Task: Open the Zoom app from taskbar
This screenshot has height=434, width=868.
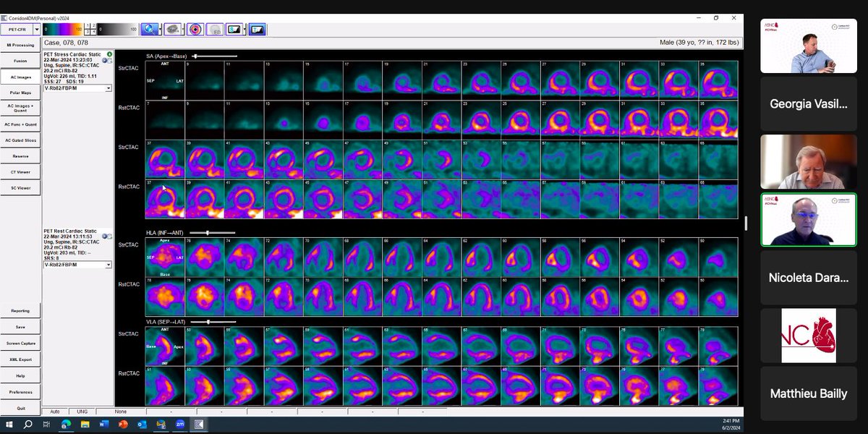Action: pyautogui.click(x=180, y=424)
